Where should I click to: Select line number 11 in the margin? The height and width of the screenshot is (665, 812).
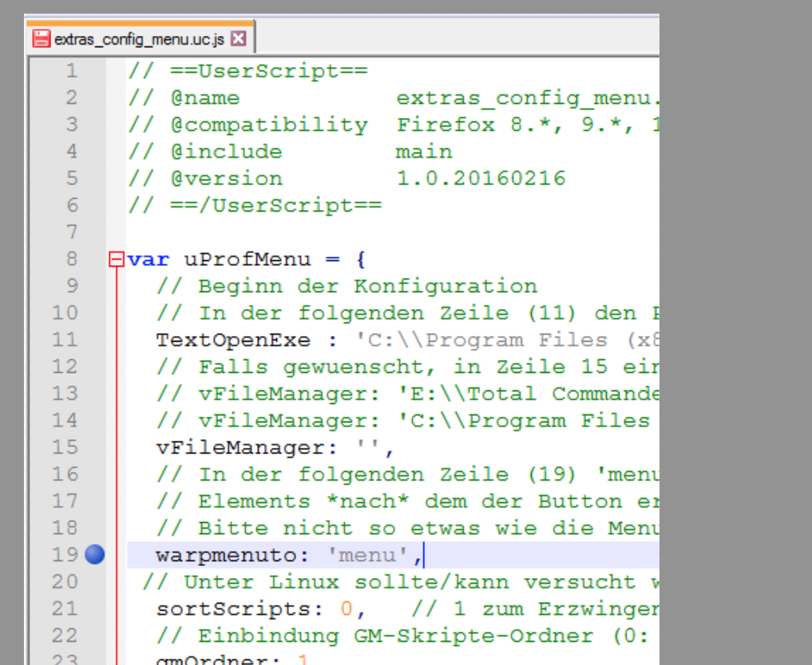pos(66,340)
